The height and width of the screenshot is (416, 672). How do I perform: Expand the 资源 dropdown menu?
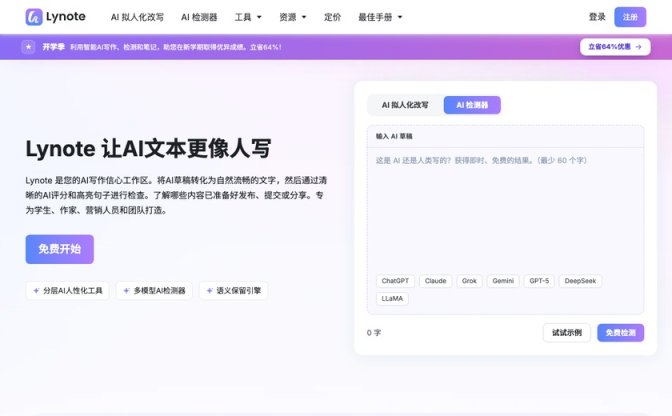pyautogui.click(x=293, y=17)
